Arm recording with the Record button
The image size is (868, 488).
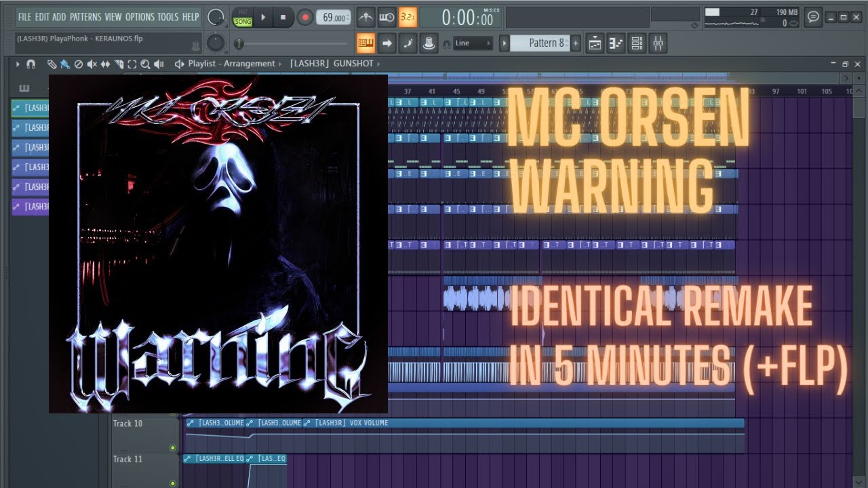coord(304,18)
